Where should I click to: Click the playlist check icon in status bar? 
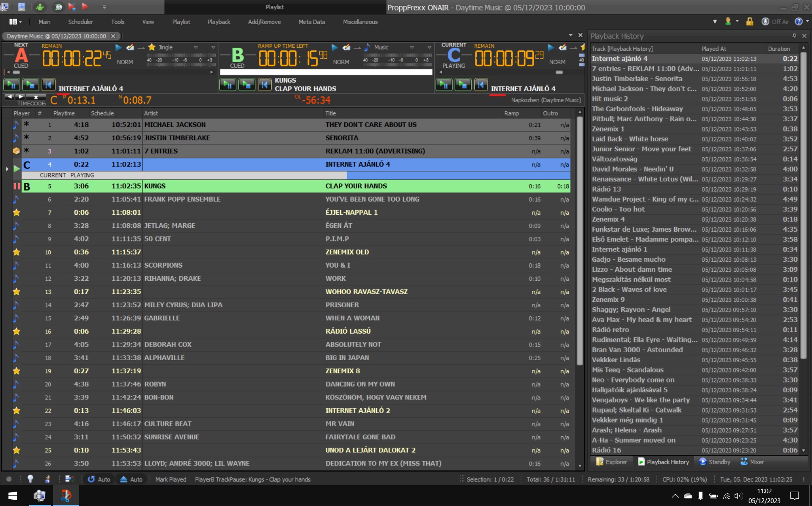[x=69, y=479]
